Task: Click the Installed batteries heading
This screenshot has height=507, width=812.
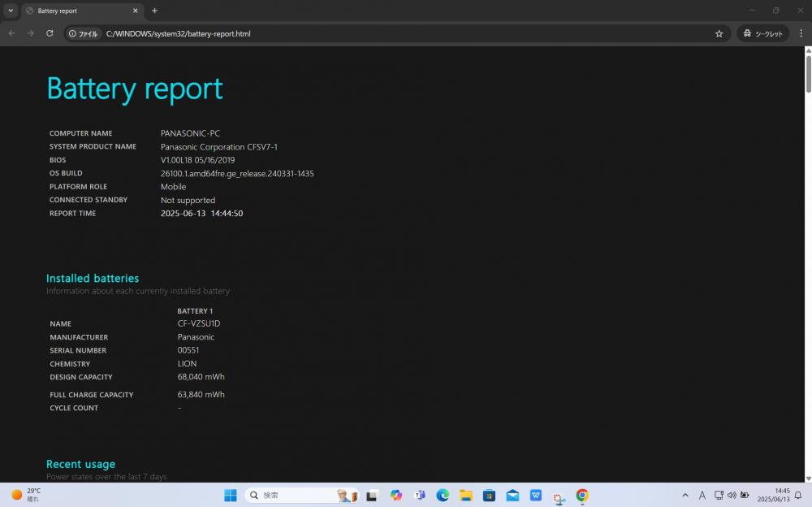Action: pyautogui.click(x=93, y=279)
